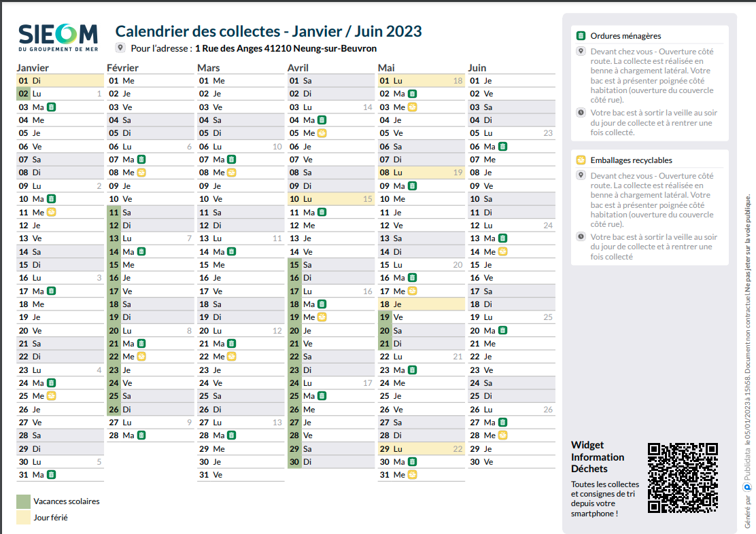Click the green bin icon next to Ordures ménagères
Viewport: 756px width, 534px height.
tap(581, 36)
